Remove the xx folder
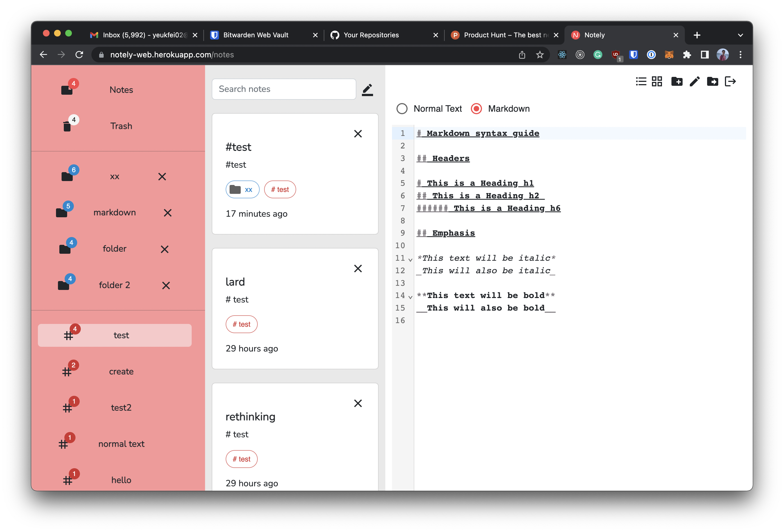This screenshot has width=784, height=532. point(162,176)
